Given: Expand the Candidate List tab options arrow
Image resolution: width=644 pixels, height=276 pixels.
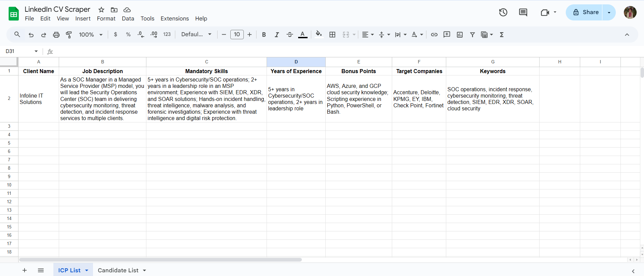Looking at the screenshot, I should point(144,270).
